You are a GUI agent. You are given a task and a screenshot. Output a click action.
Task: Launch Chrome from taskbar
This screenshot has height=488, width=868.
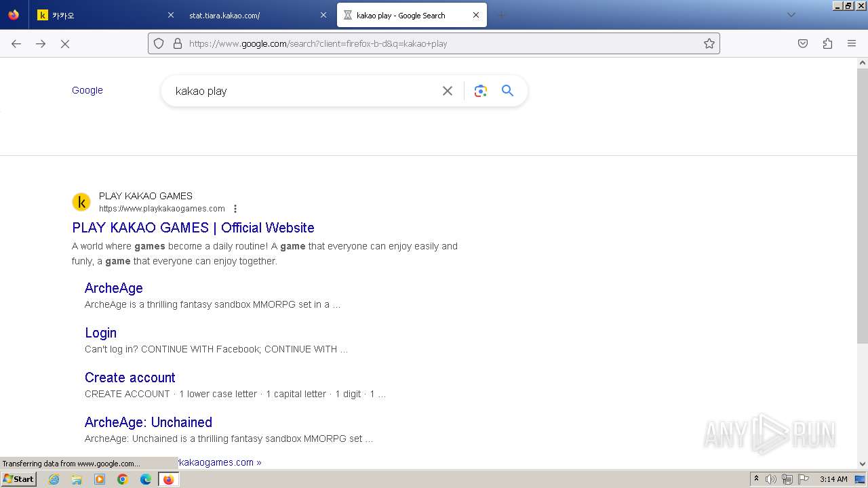coord(123,479)
